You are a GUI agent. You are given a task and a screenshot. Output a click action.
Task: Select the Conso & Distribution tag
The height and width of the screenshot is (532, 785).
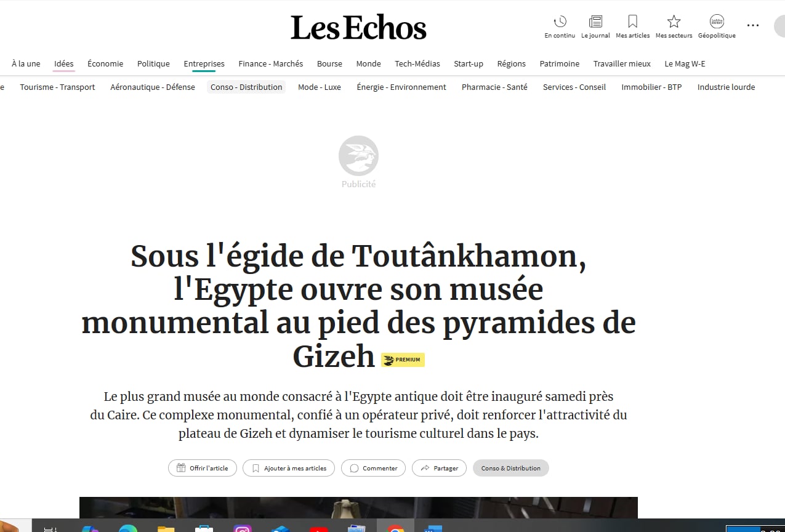510,468
